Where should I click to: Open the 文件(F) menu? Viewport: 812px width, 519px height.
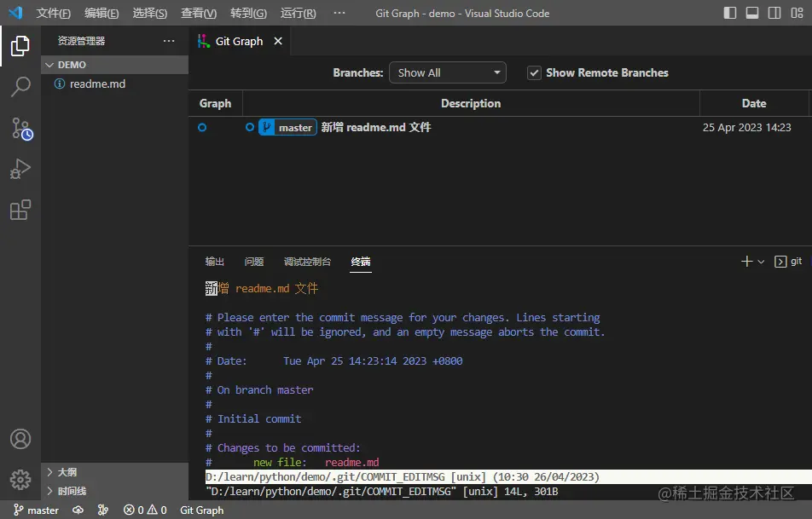pyautogui.click(x=54, y=13)
